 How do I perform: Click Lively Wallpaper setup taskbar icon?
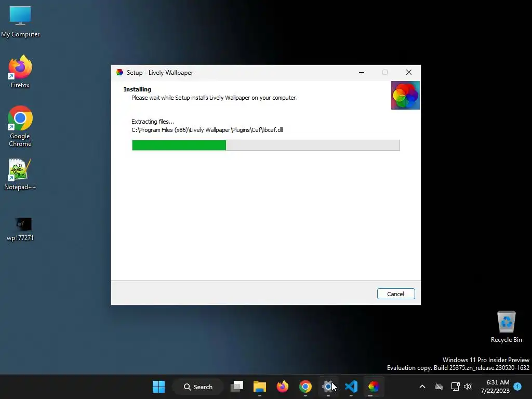pos(374,387)
